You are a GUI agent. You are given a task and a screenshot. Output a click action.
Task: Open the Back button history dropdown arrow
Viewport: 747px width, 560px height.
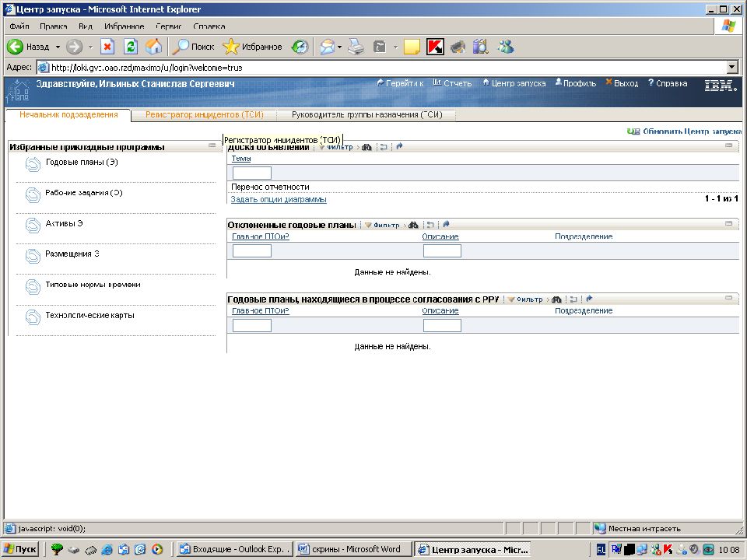58,47
